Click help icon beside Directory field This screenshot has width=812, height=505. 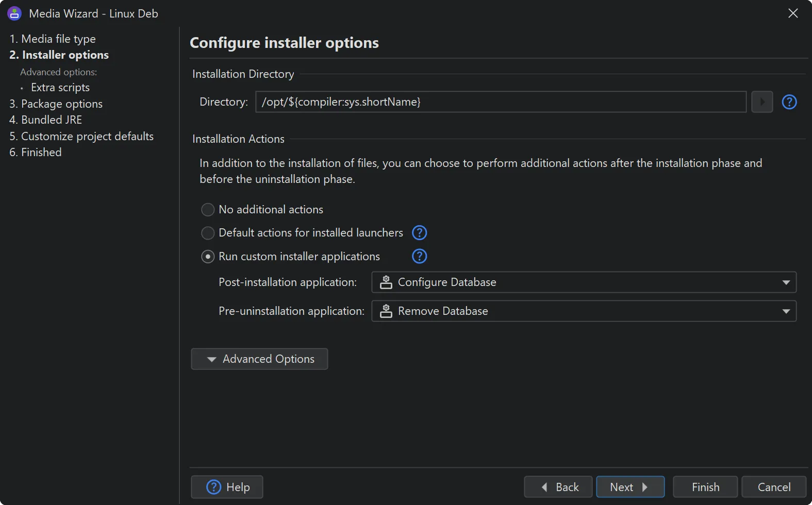(789, 102)
